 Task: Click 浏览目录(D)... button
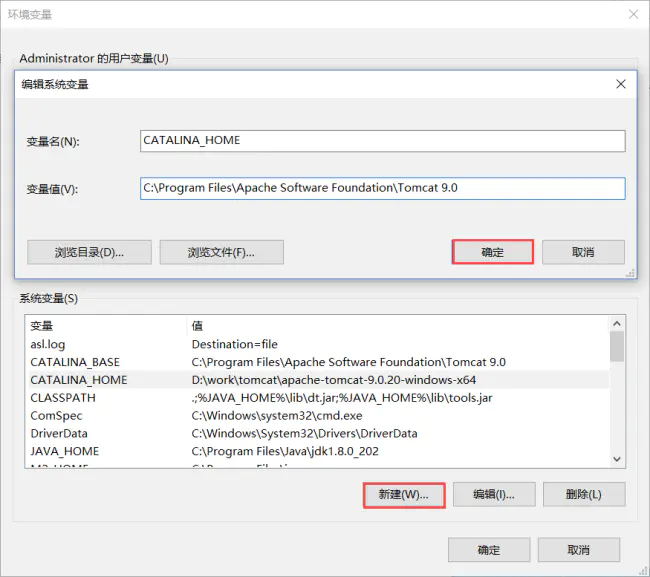coord(89,252)
